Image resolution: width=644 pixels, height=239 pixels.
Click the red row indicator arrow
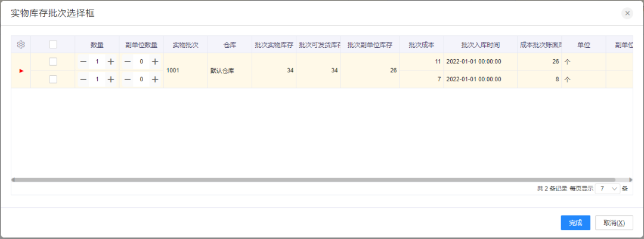coord(21,71)
